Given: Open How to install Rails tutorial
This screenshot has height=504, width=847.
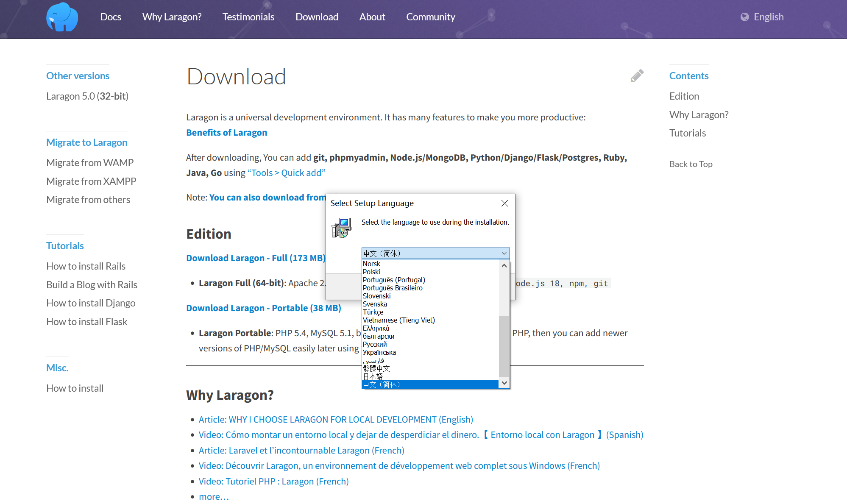Looking at the screenshot, I should click(86, 266).
